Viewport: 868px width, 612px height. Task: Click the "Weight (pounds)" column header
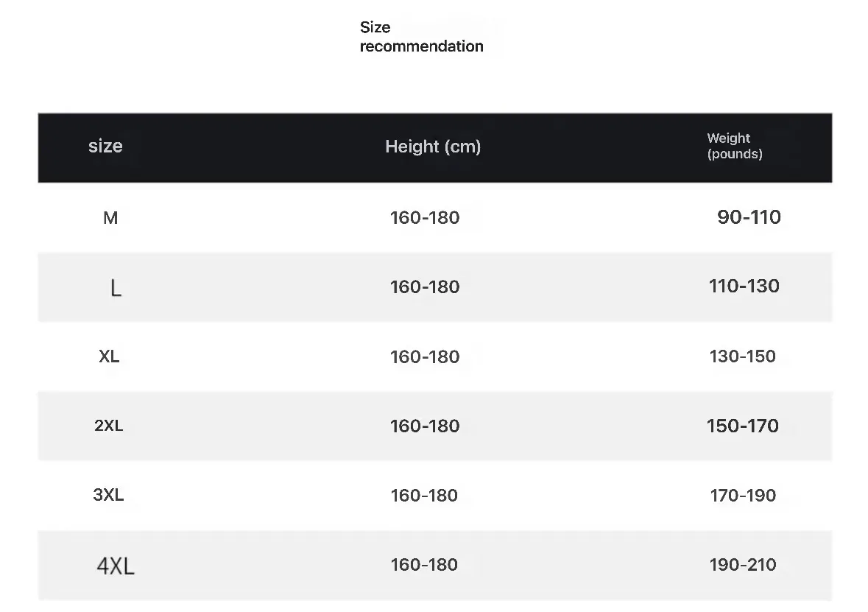(x=734, y=146)
